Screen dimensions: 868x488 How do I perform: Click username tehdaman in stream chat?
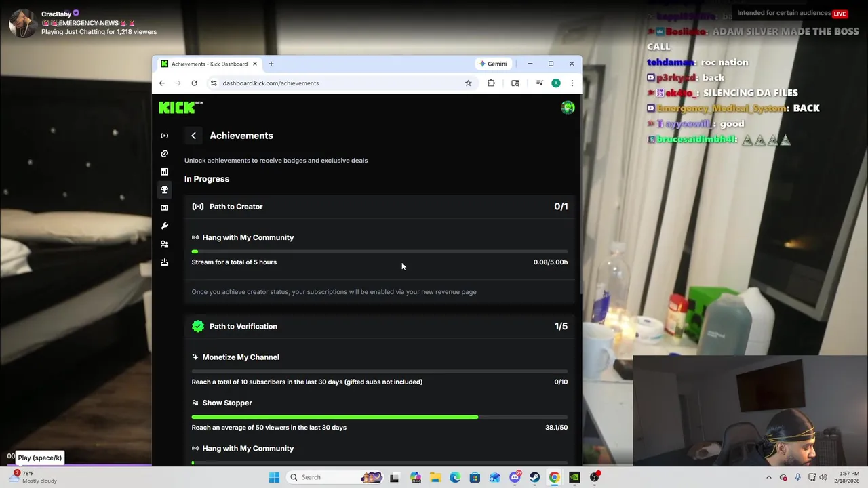click(x=671, y=62)
